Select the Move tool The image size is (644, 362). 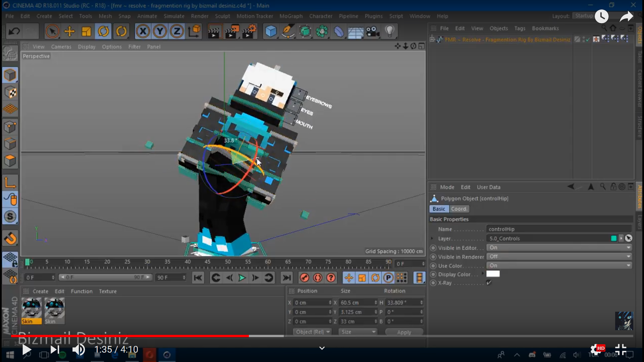pyautogui.click(x=69, y=32)
